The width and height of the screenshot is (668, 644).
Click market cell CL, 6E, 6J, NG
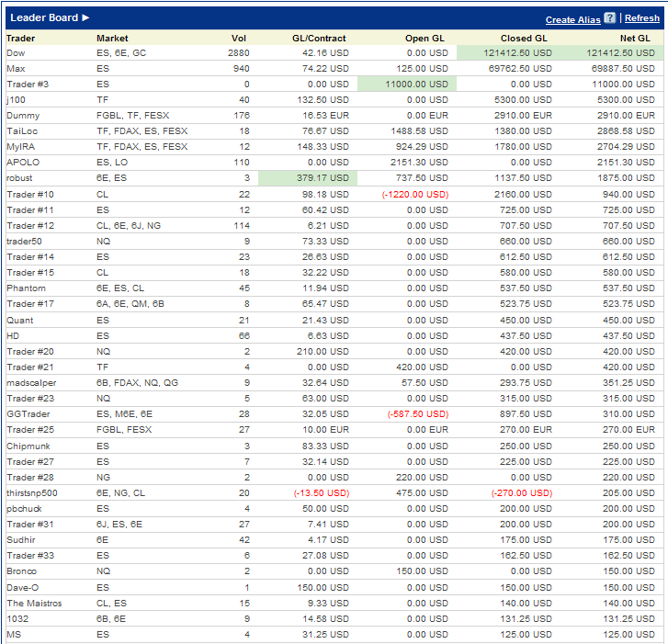coord(129,226)
